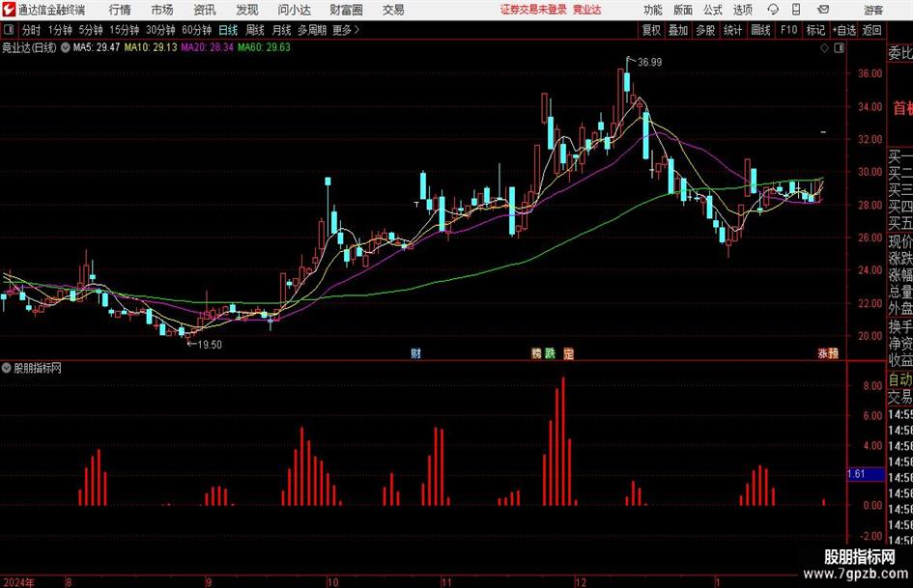913x588 pixels.
Task: Open F10 company info
Action: [x=789, y=30]
